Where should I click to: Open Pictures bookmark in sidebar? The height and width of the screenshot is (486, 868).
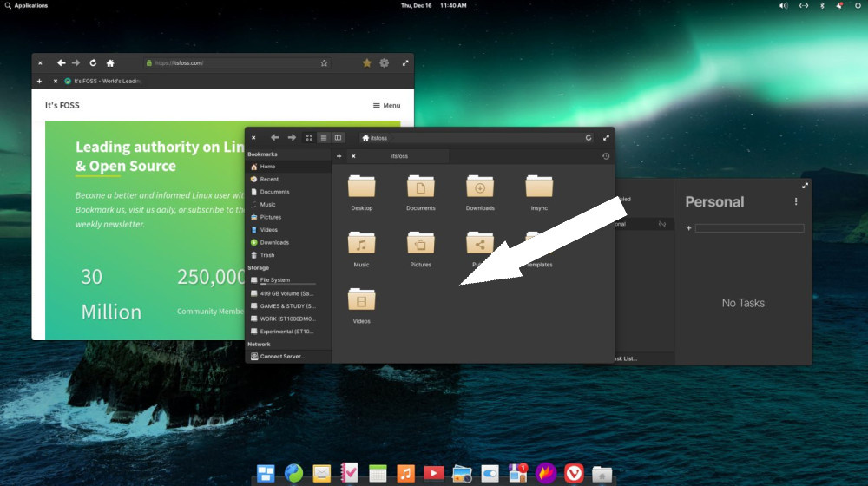pos(288,217)
